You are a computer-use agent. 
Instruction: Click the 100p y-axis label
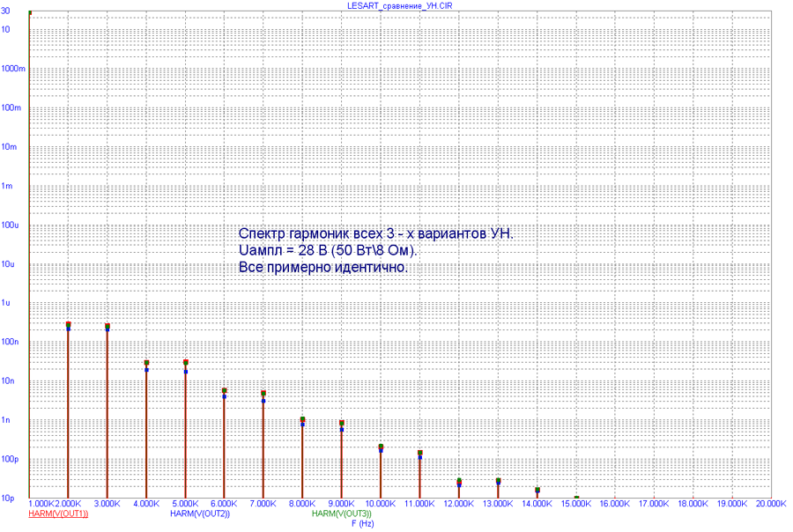tap(10, 459)
